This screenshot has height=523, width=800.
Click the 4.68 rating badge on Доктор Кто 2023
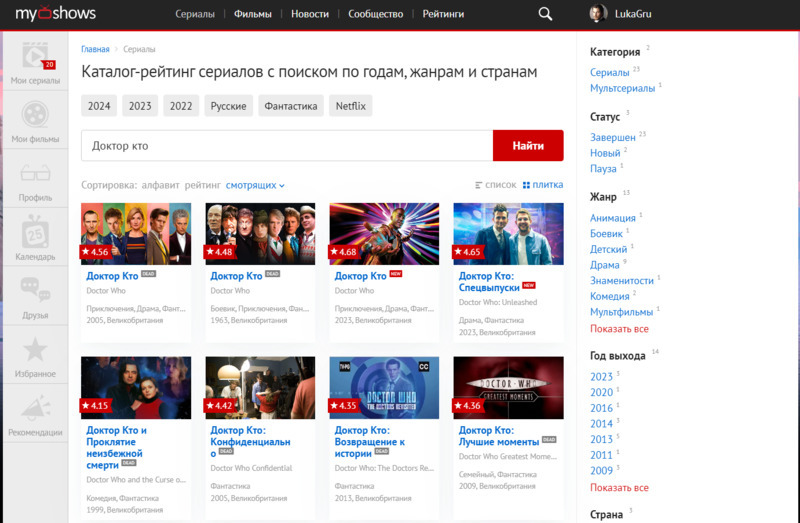[x=344, y=252]
